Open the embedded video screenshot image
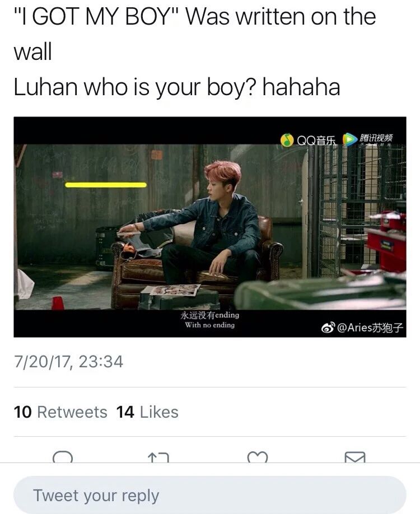 [x=210, y=227]
